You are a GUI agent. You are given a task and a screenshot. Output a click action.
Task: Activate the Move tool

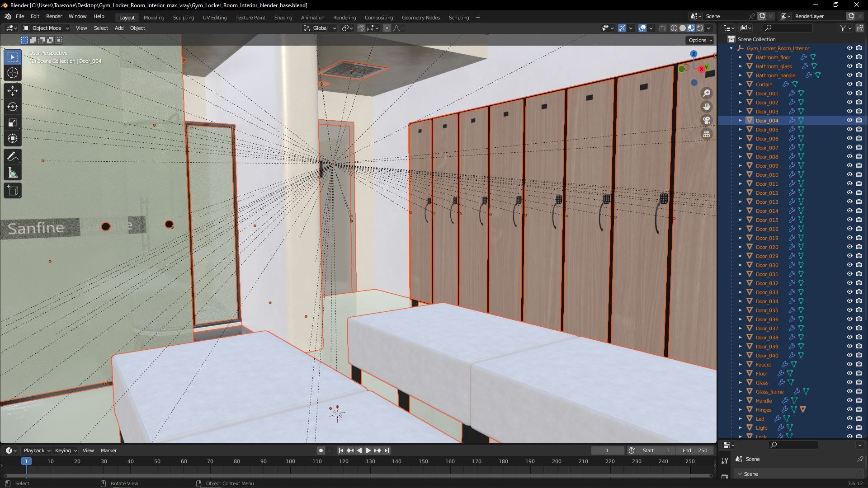pos(13,91)
